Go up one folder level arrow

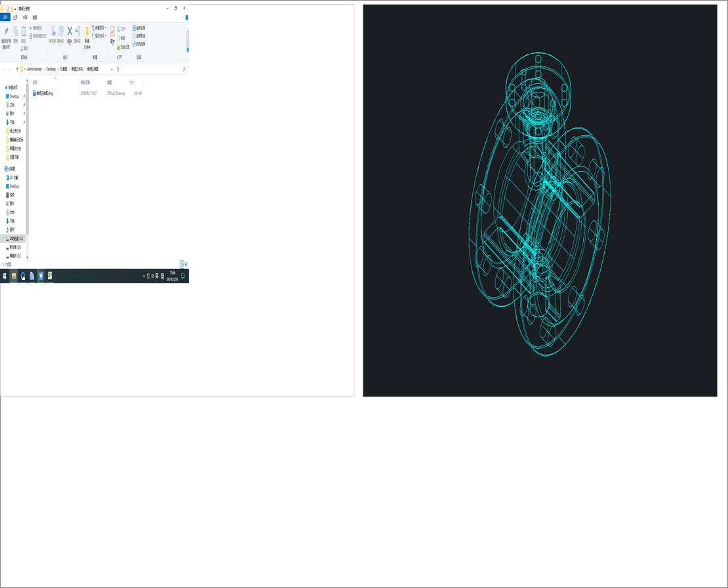pyautogui.click(x=17, y=69)
